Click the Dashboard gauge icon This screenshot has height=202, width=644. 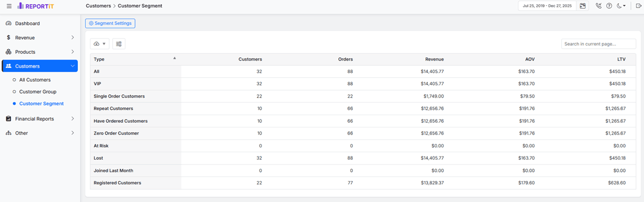(9, 24)
